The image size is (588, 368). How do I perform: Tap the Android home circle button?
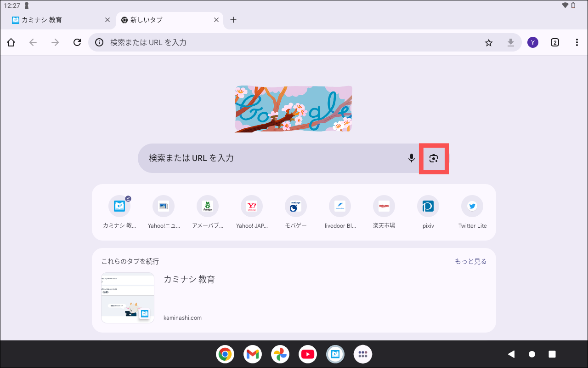(x=532, y=354)
